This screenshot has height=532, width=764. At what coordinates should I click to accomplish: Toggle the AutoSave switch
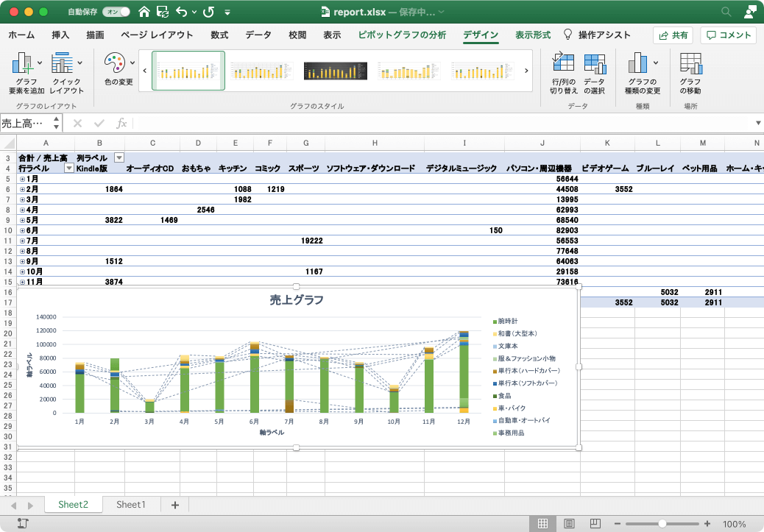coord(116,12)
